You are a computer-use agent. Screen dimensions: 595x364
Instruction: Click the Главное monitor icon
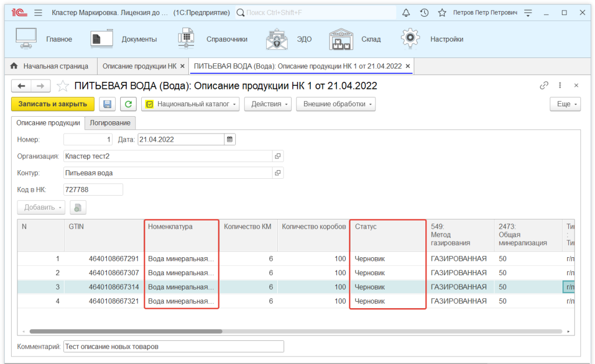[x=26, y=39]
